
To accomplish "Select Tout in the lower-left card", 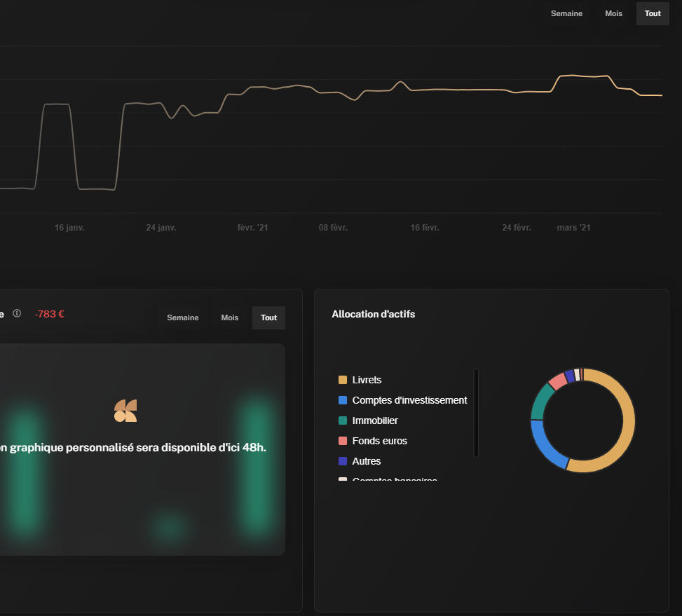I will click(268, 317).
